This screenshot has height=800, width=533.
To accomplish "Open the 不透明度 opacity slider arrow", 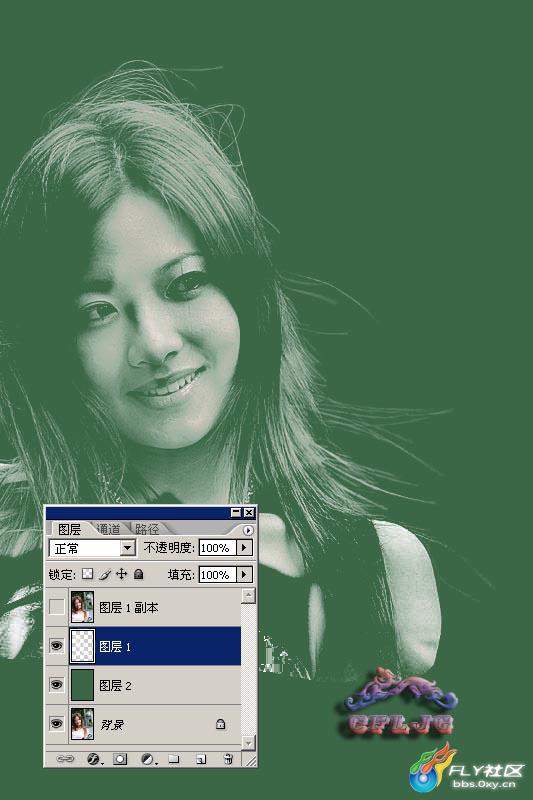I will pos(244,547).
